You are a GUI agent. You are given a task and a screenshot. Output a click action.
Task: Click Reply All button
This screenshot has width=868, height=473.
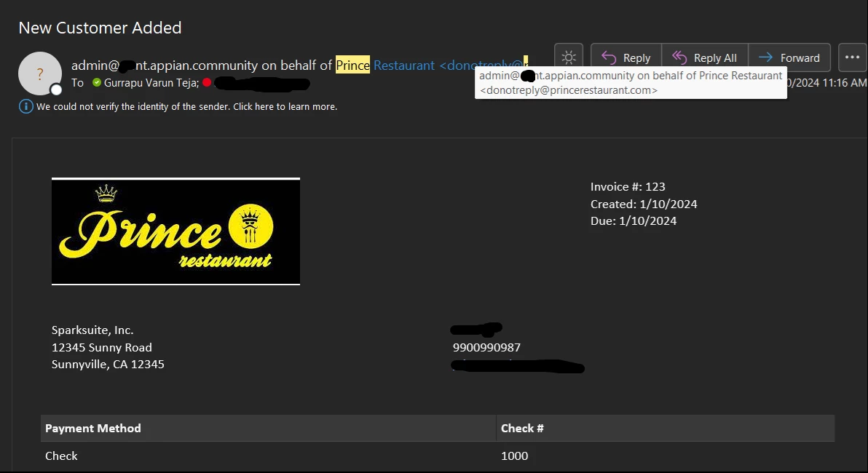[x=705, y=57]
